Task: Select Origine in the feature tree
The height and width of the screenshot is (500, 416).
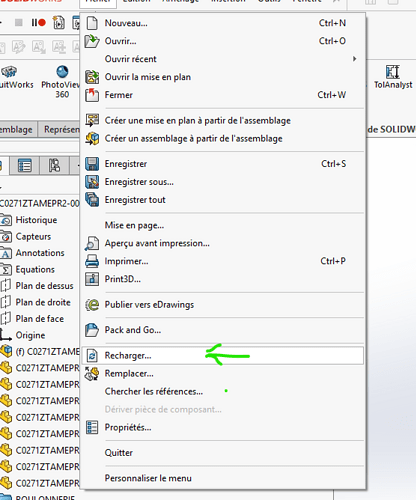Action: 30,335
